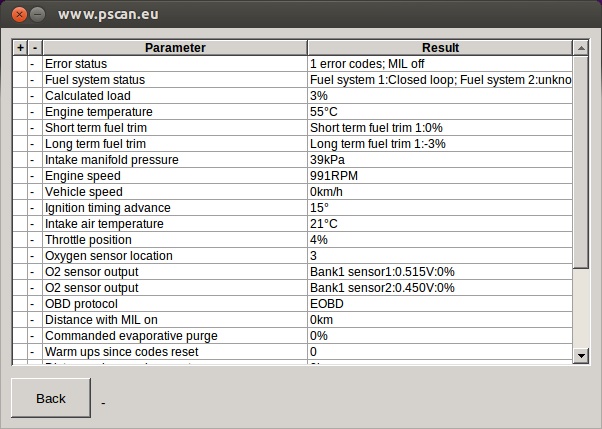This screenshot has height=429, width=602.
Task: Click the vertical scrollbar thumb
Action: pyautogui.click(x=581, y=162)
